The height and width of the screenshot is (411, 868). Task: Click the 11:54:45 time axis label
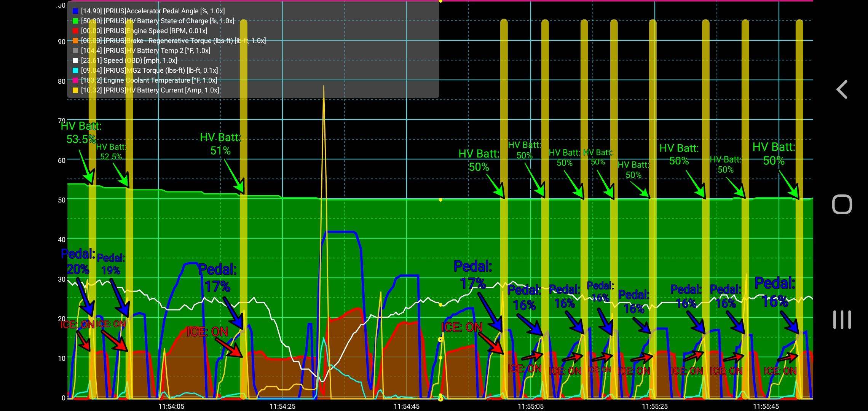(407, 406)
